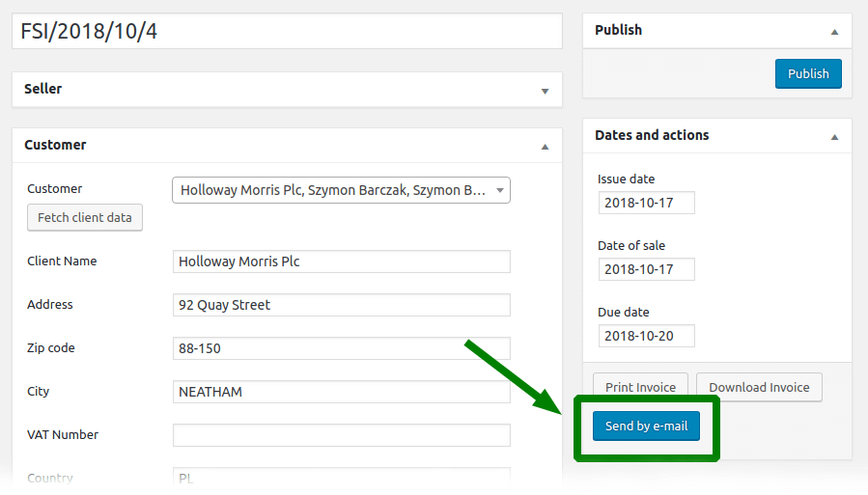
Task: Collapse the Publish panel
Action: 834,32
